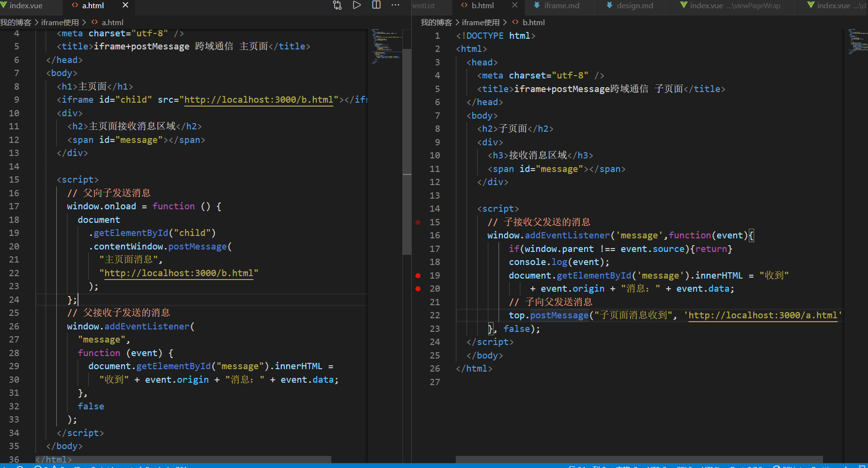
Task: Click the string "主页面消息" in a.html
Action: 128,260
